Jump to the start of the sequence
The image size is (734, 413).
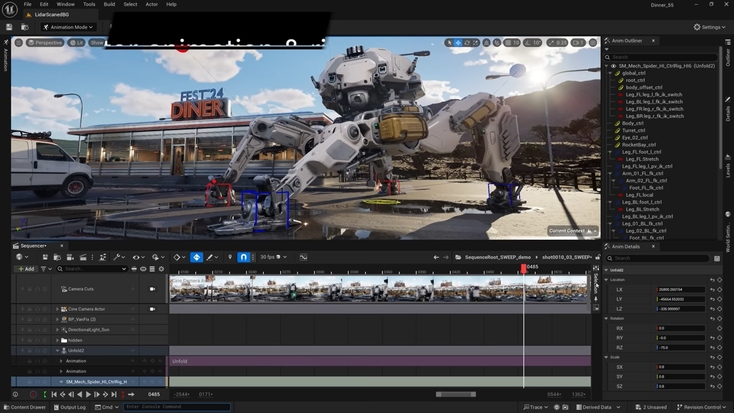coord(54,395)
